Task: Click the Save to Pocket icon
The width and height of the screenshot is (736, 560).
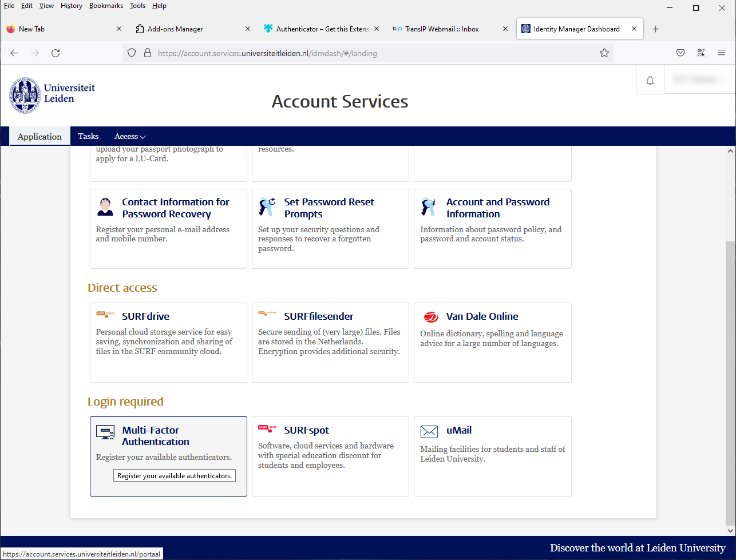Action: pos(680,53)
